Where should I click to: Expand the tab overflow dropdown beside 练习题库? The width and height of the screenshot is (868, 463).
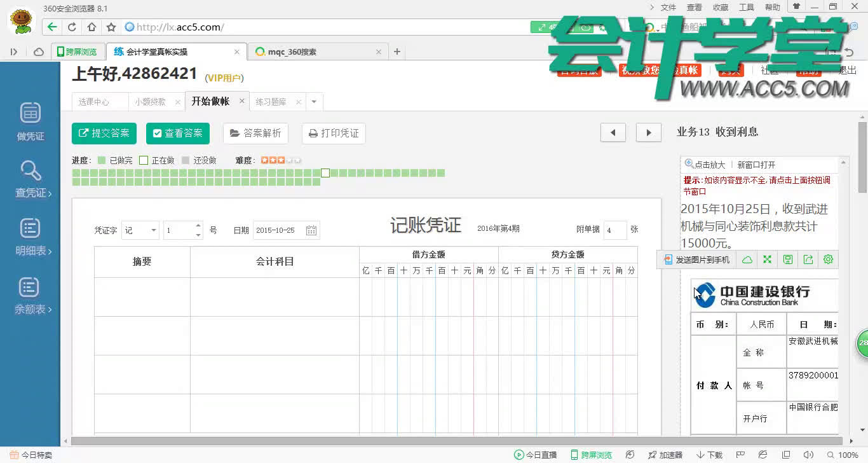pyautogui.click(x=313, y=101)
